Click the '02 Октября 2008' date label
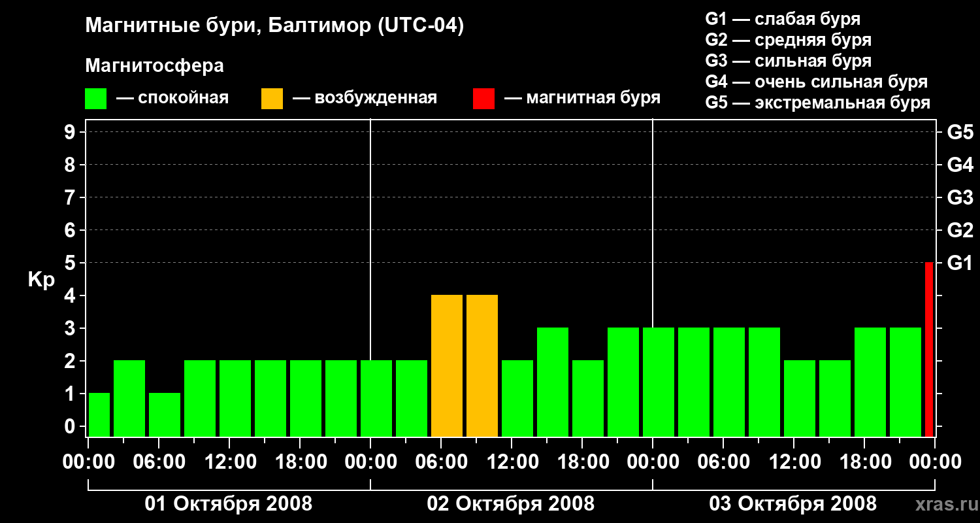 (x=510, y=504)
